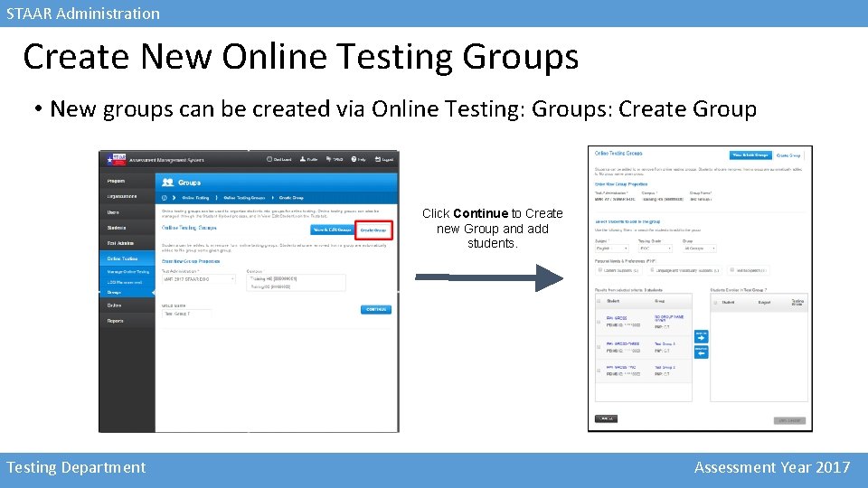
Task: Click Create Group tab in right screenshot
Action: (x=788, y=155)
